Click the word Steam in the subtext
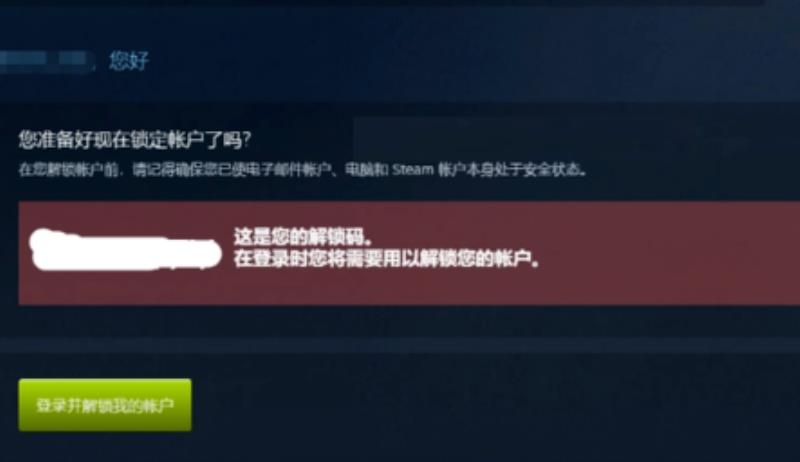 pos(413,169)
